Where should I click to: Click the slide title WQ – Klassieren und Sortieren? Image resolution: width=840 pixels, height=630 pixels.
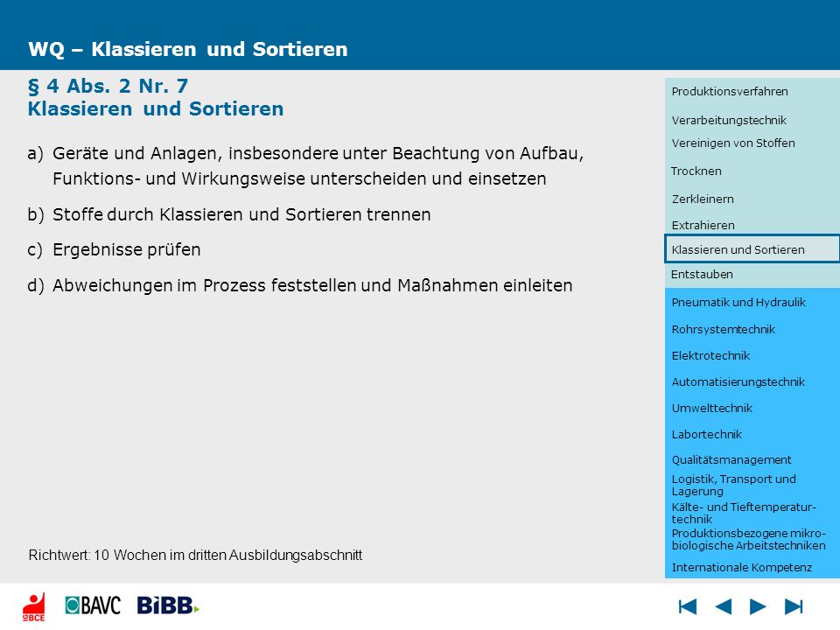tap(187, 49)
